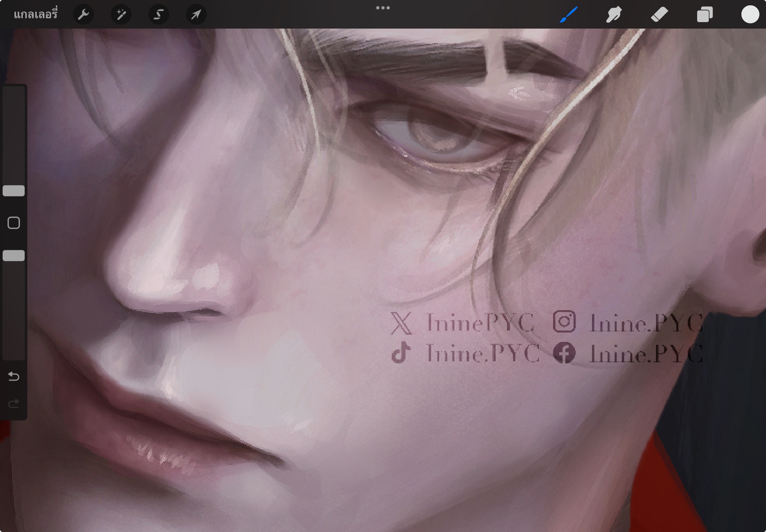Open the white color picker circle

tap(750, 15)
